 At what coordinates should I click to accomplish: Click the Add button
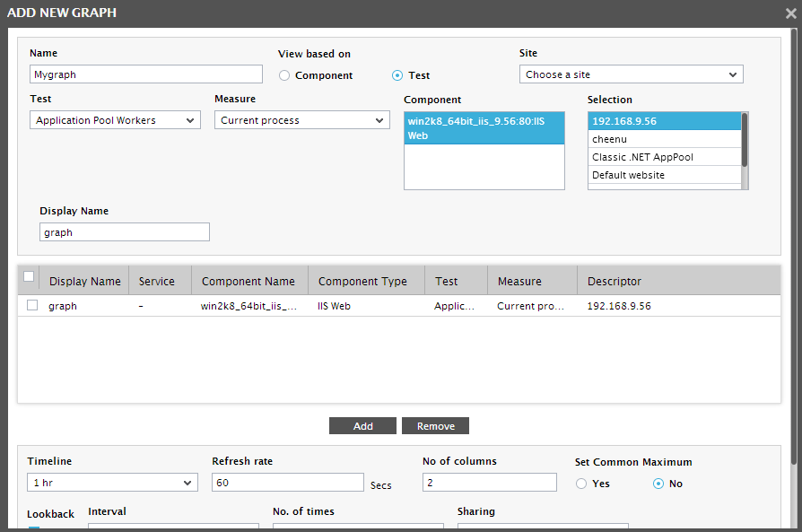click(x=362, y=425)
